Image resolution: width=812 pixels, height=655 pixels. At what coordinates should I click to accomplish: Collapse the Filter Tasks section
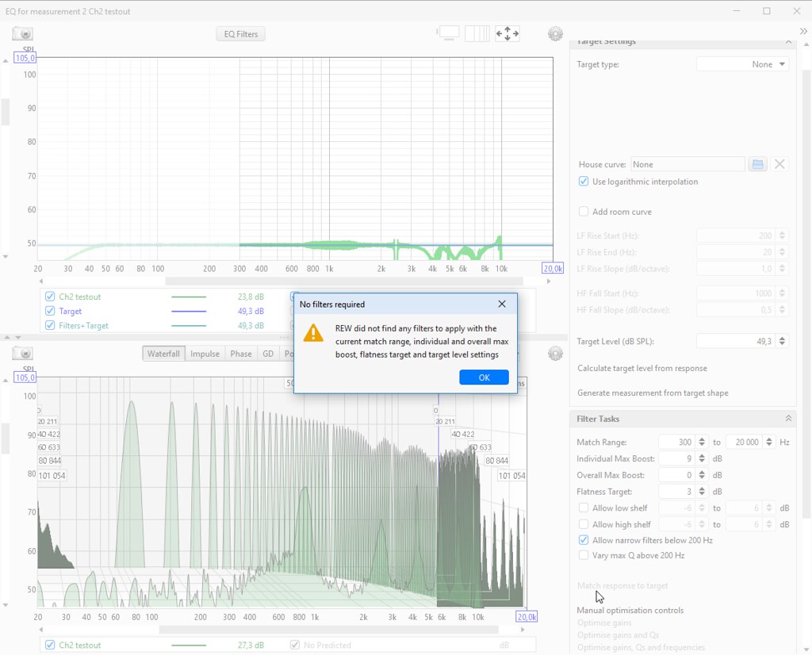(788, 419)
